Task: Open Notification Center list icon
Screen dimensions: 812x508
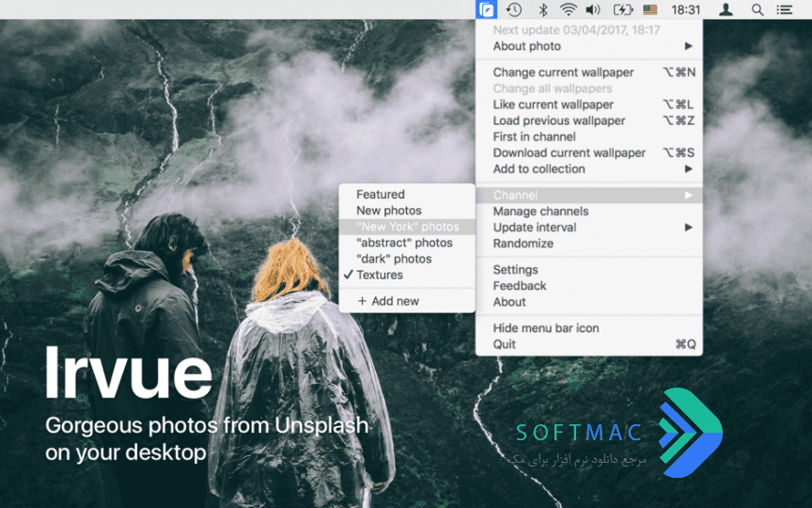Action: (x=785, y=9)
